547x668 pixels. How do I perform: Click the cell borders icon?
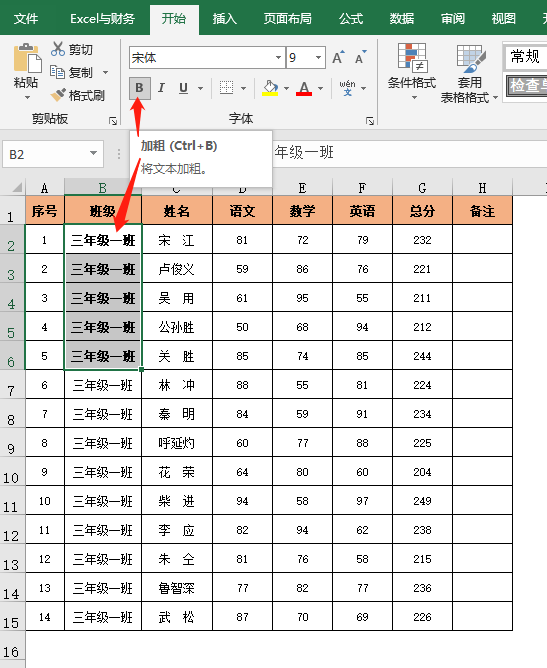click(x=226, y=88)
